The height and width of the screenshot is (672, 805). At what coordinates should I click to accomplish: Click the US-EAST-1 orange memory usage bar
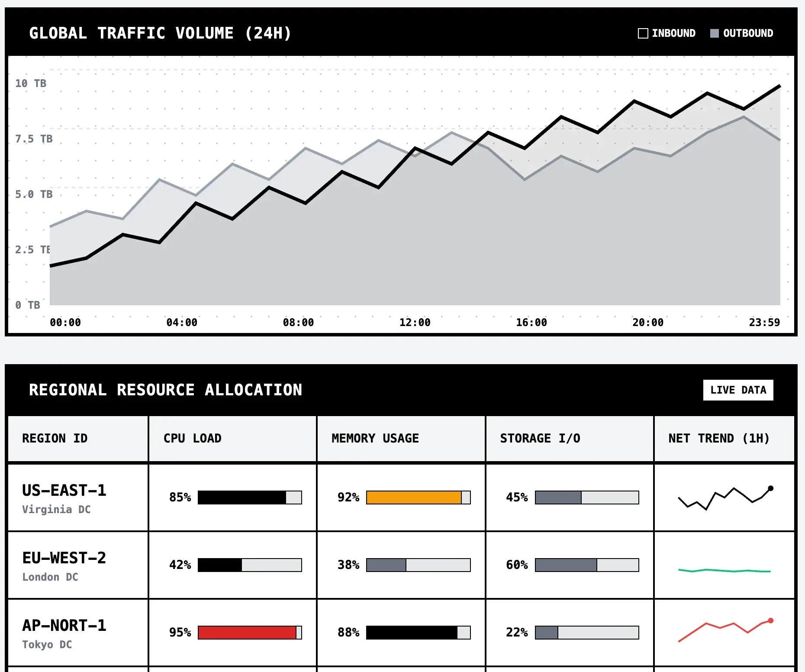click(418, 498)
